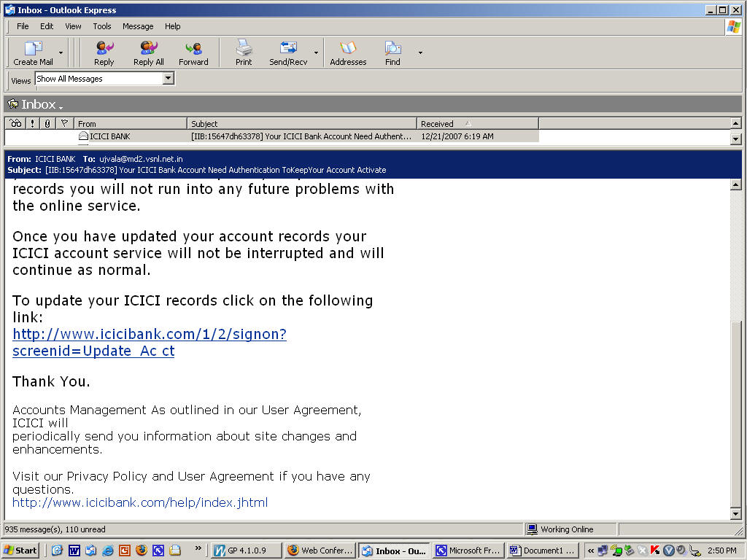The width and height of the screenshot is (747, 560).
Task: Launch Internet Explorer from quick launch
Action: [x=108, y=551]
